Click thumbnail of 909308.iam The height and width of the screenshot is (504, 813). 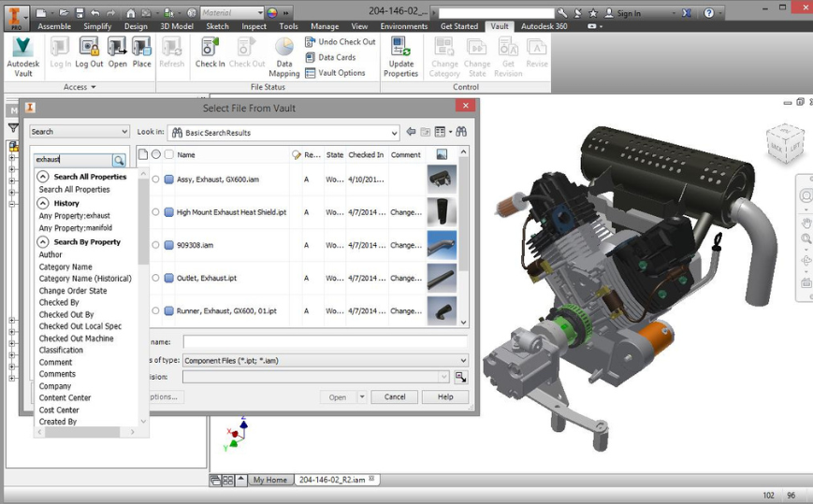point(442,245)
